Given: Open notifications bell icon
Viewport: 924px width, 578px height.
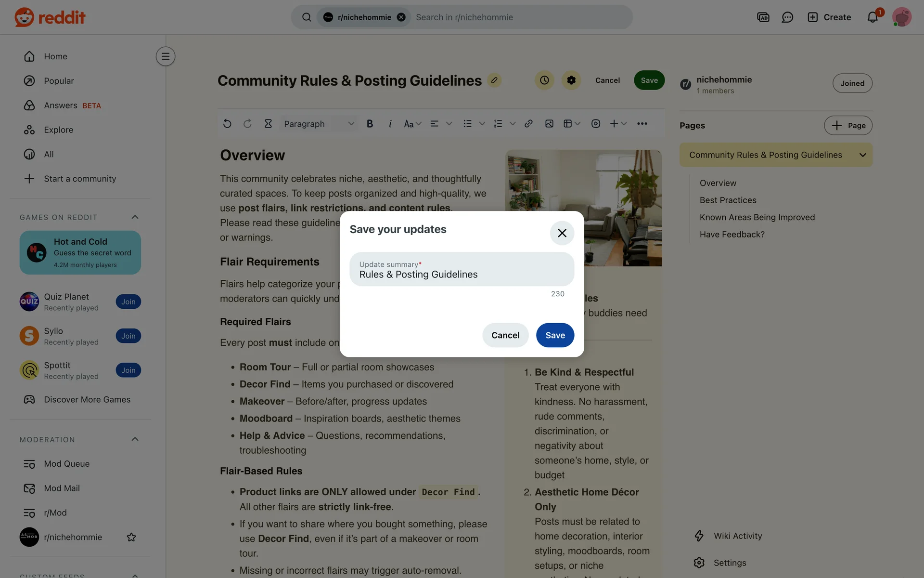Looking at the screenshot, I should 872,17.
